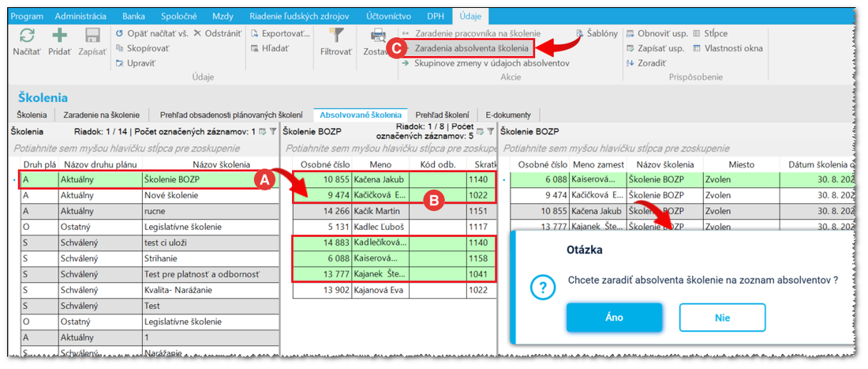Open the Banka ribbon tab

pos(133,16)
